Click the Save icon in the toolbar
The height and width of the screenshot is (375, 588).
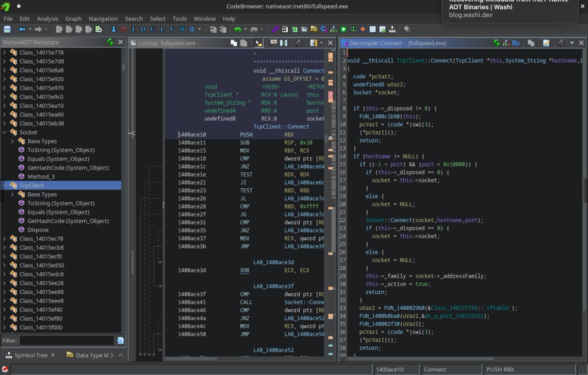point(7,29)
